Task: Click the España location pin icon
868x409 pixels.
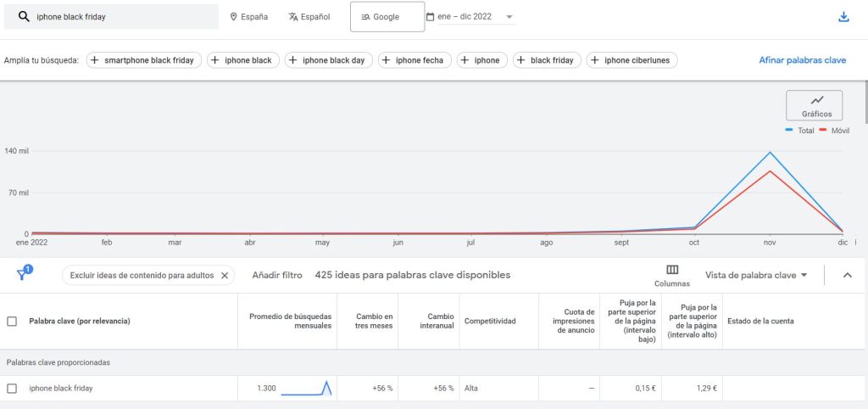Action: [x=233, y=17]
